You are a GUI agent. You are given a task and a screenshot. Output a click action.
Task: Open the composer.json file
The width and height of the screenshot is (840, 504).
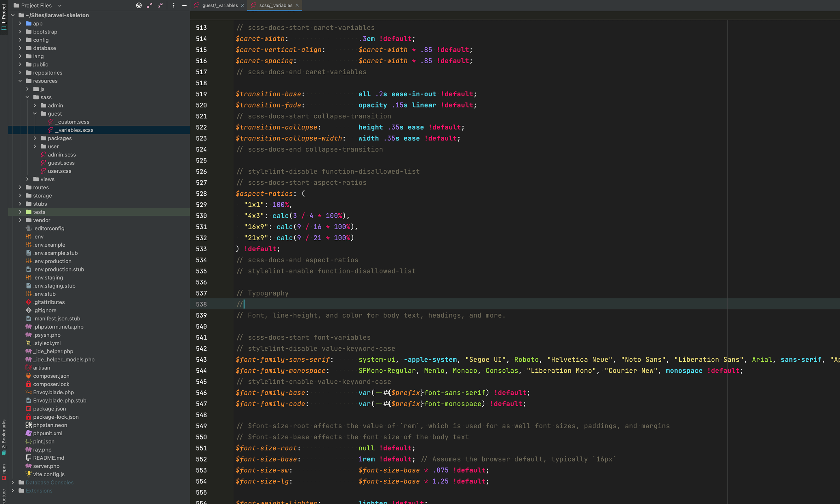pyautogui.click(x=52, y=376)
